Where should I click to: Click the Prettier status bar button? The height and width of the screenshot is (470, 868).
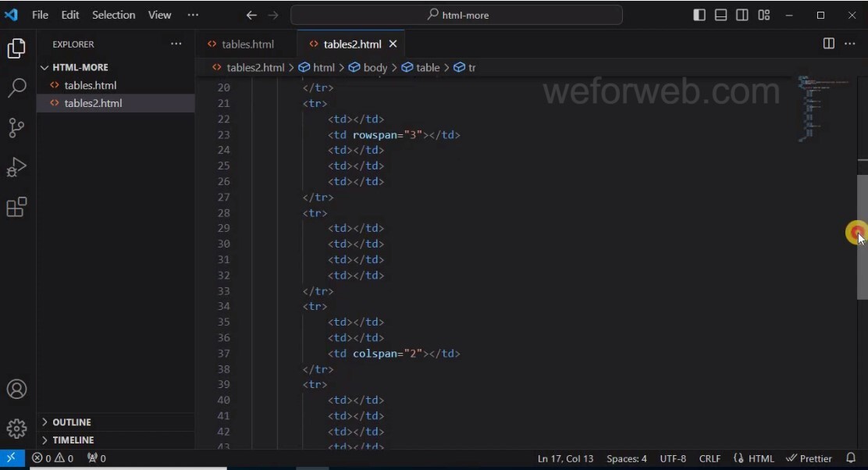[x=809, y=458]
